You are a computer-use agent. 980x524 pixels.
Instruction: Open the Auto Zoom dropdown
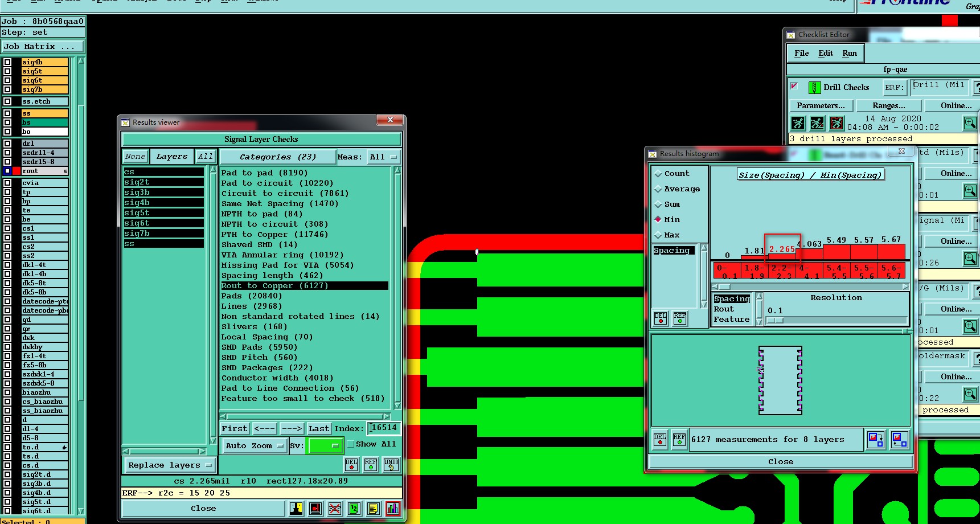[x=254, y=445]
